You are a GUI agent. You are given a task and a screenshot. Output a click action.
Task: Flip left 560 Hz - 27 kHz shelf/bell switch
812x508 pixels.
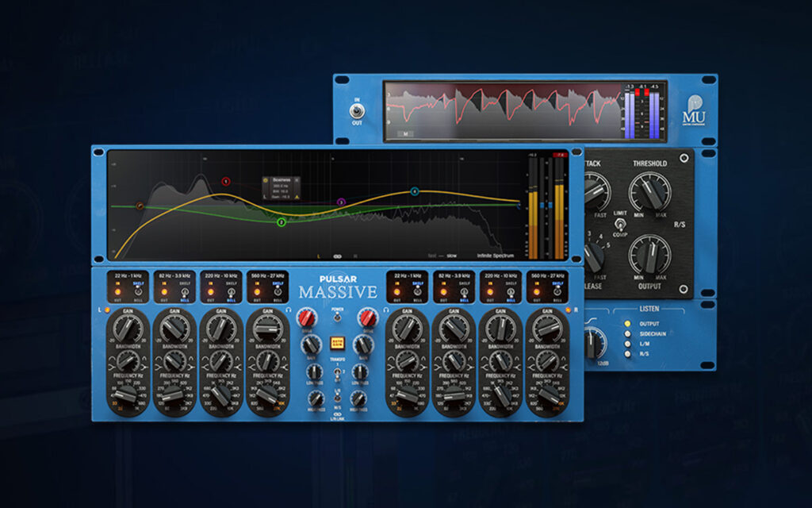(278, 292)
